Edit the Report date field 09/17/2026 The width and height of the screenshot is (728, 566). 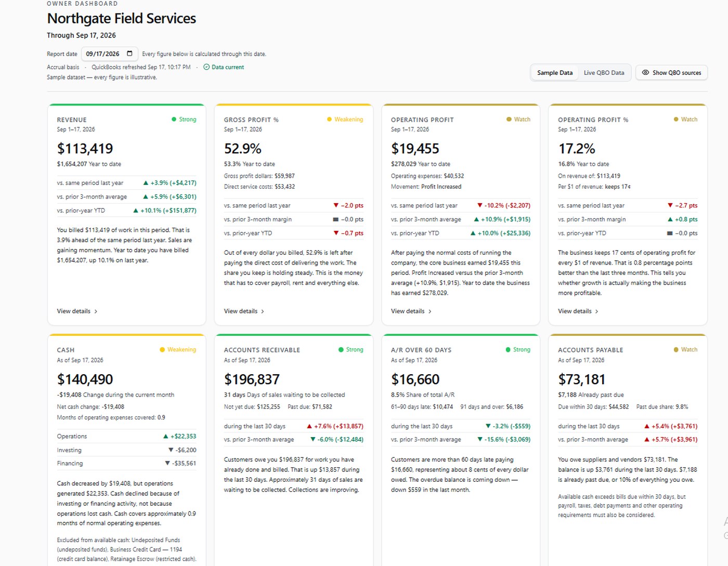point(110,54)
